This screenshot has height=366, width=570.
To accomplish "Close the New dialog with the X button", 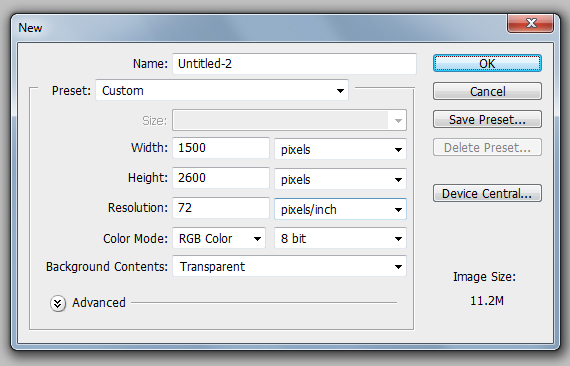I will tap(531, 23).
